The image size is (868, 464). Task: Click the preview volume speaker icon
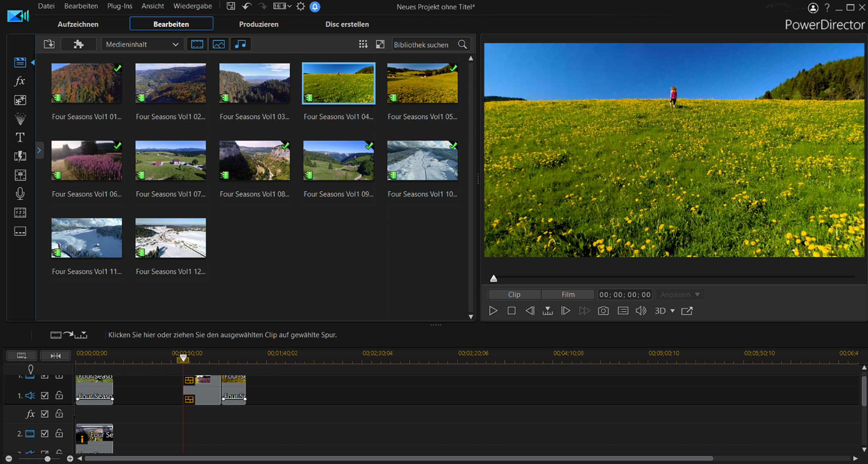[x=641, y=310]
